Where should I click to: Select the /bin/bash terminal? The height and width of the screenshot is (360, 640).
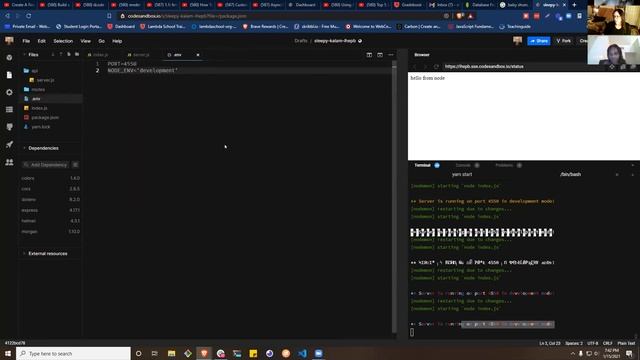click(570, 174)
